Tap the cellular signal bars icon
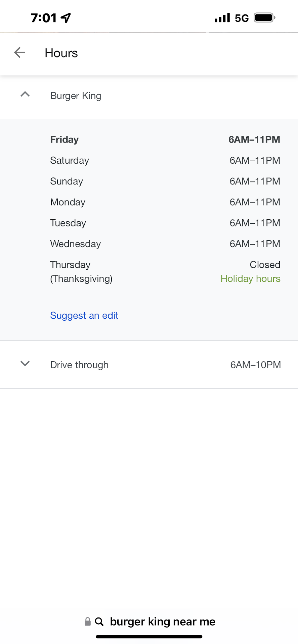Screen dimensions: 298x644 [222, 17]
